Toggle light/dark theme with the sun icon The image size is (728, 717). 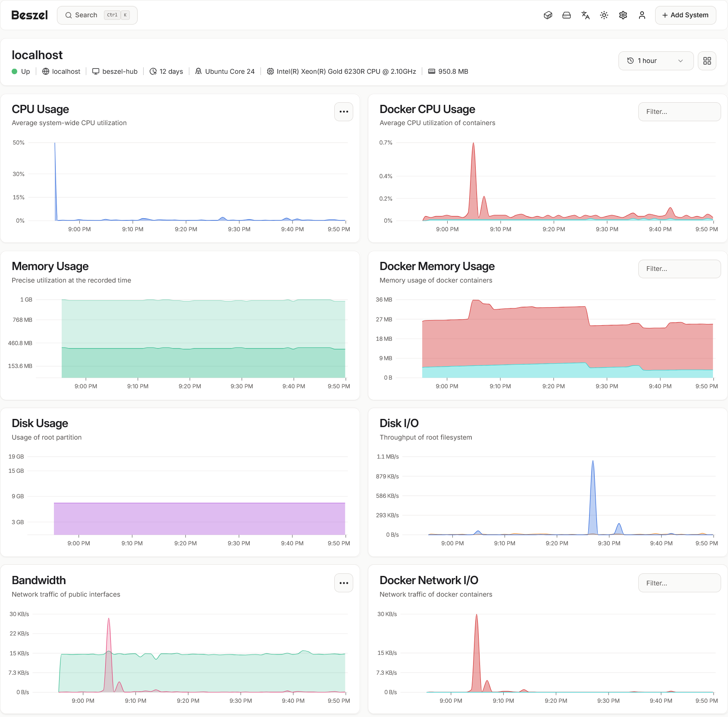tap(604, 15)
